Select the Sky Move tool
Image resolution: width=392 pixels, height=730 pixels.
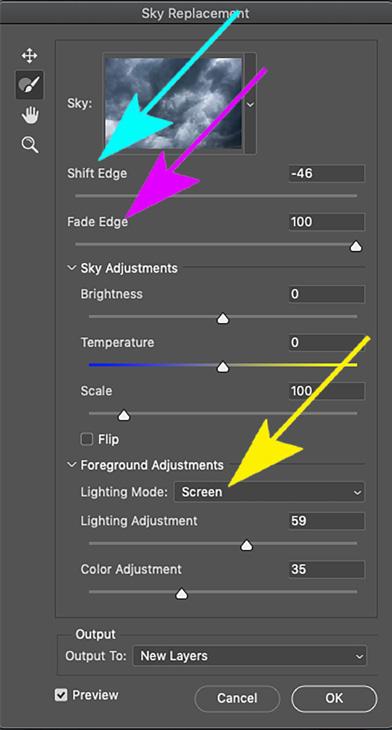coord(29,56)
